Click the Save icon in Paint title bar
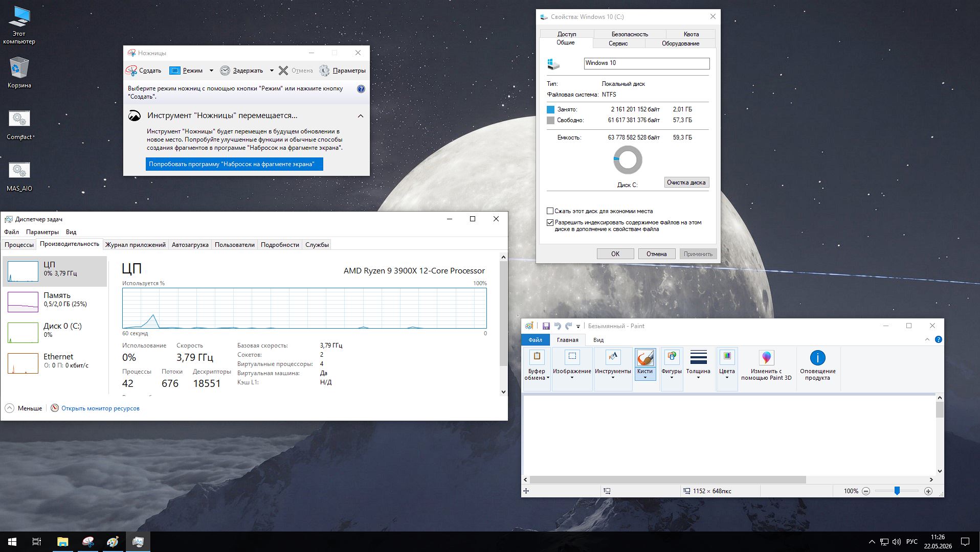 [546, 326]
